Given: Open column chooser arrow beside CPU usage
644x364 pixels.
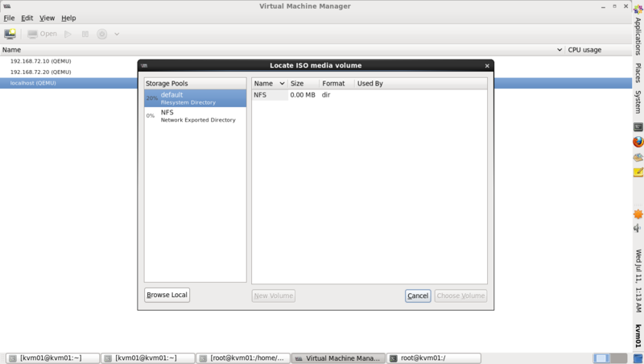Looking at the screenshot, I should click(559, 50).
